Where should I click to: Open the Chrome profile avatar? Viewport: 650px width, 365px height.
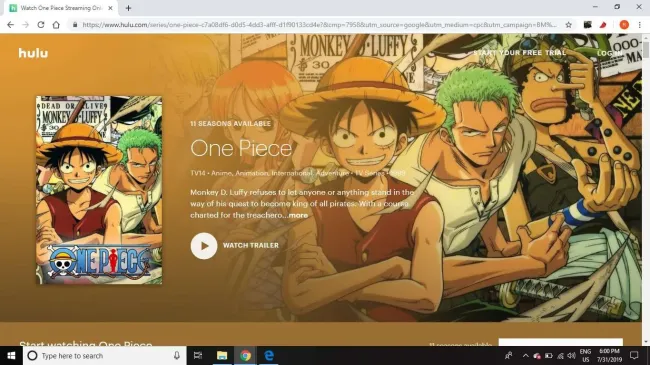[624, 25]
